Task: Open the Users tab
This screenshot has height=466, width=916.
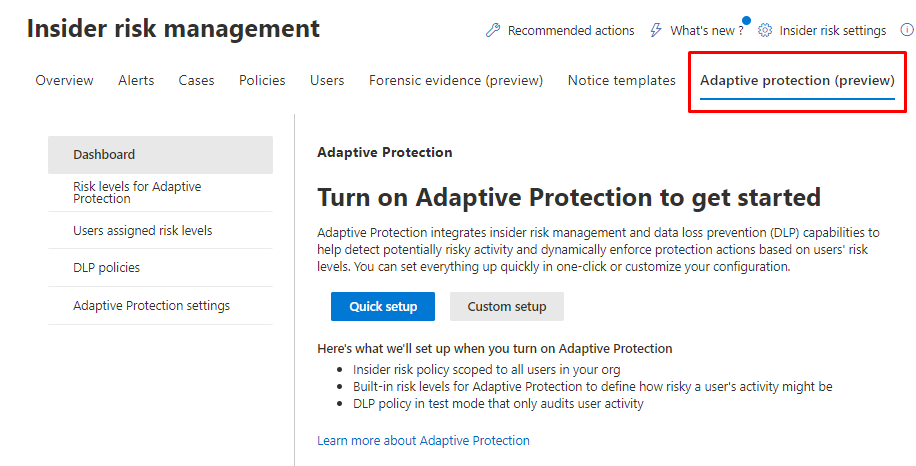Action: tap(327, 80)
